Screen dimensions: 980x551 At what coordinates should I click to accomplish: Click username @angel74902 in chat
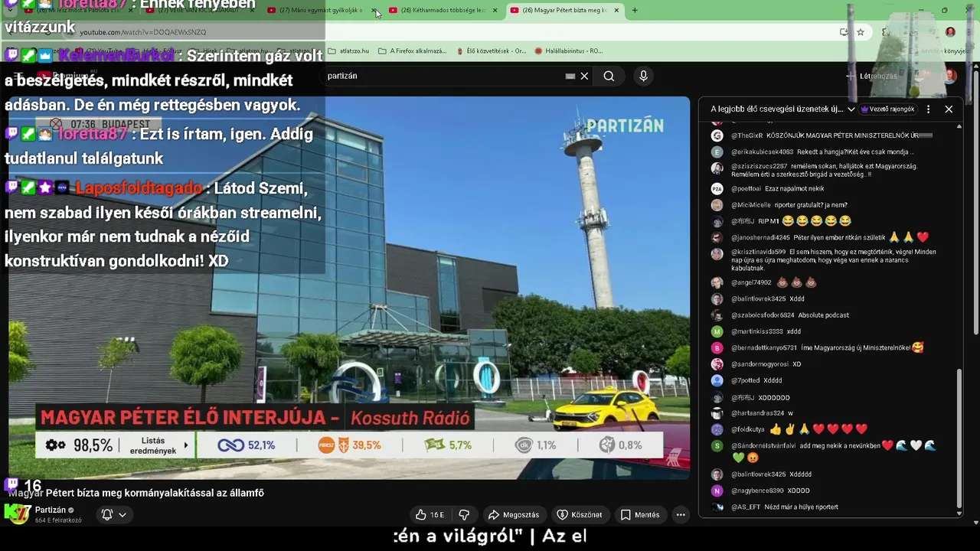point(751,282)
